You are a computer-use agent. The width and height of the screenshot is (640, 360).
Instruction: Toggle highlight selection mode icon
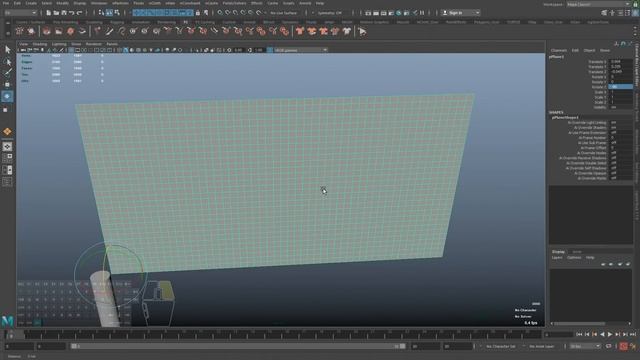point(206,13)
